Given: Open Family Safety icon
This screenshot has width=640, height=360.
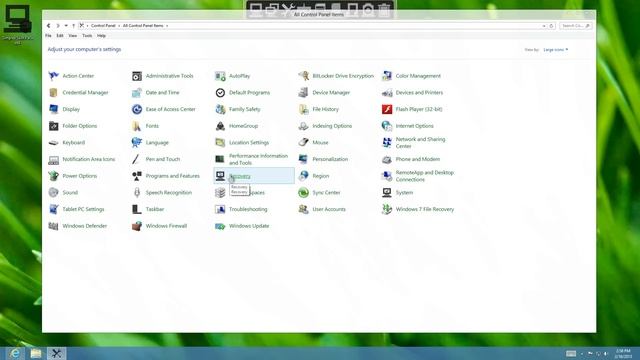Looking at the screenshot, I should coord(220,109).
